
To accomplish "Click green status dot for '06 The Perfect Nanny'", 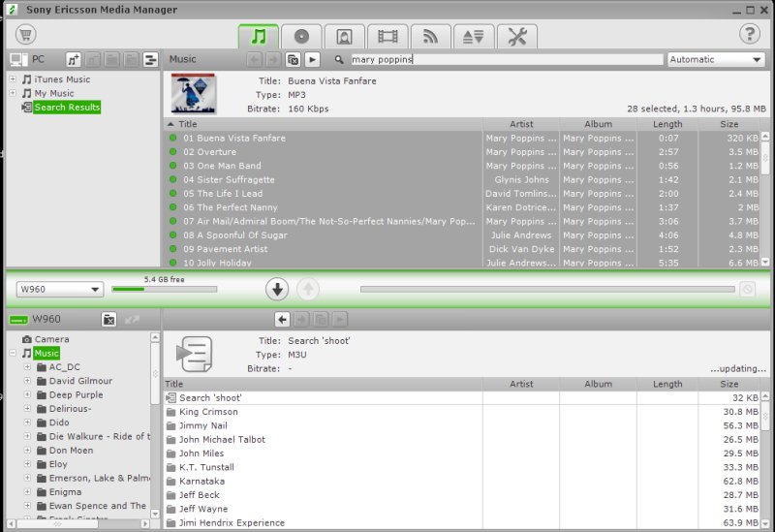I will coord(173,207).
